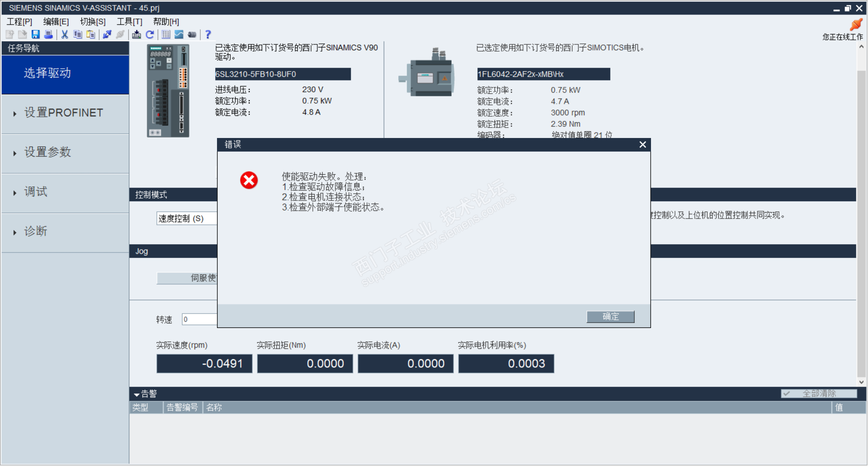The width and height of the screenshot is (868, 466).
Task: Open the 工具[T] menu
Action: [129, 22]
